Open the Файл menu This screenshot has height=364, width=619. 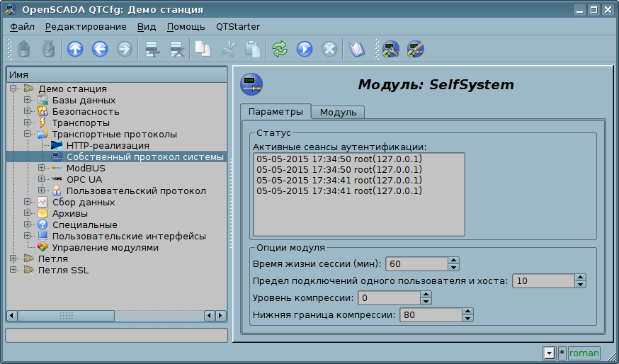point(22,27)
